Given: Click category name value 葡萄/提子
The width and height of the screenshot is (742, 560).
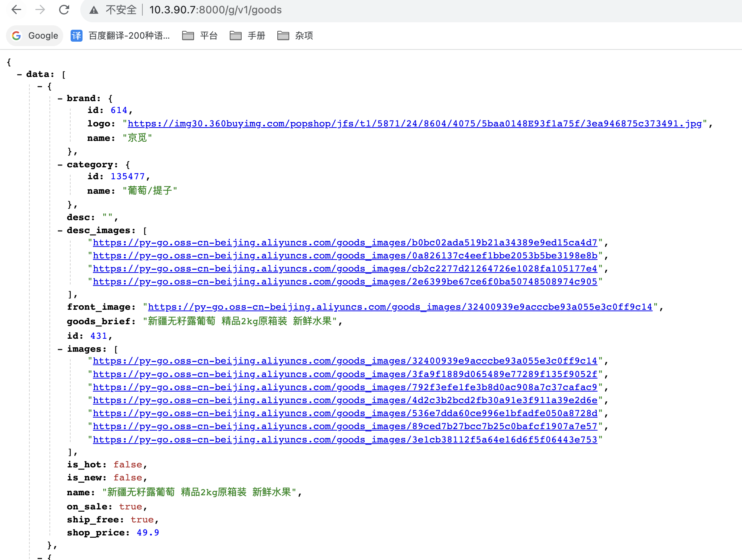Looking at the screenshot, I should 150,191.
